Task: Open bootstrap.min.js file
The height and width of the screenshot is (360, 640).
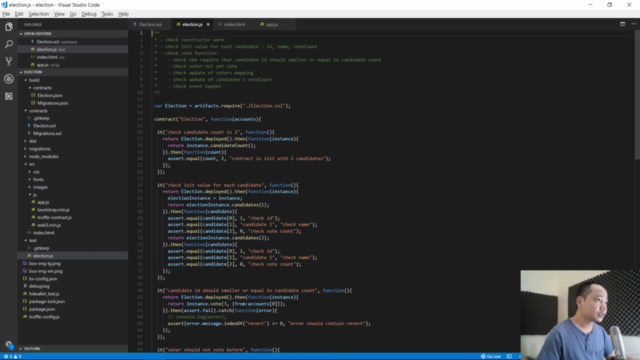Action: click(x=73, y=210)
